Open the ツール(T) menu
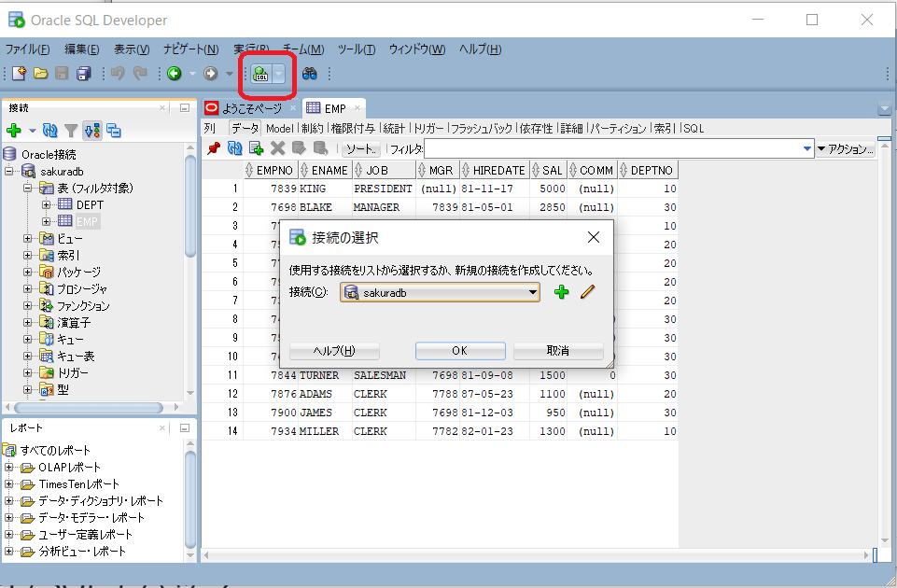The height and width of the screenshot is (588, 897). coord(357,49)
